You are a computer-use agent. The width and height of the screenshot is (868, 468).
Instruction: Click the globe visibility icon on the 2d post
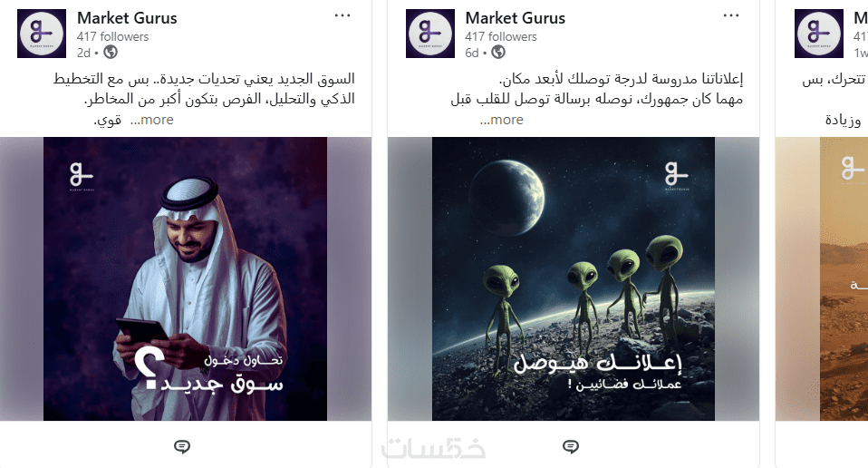[x=111, y=52]
